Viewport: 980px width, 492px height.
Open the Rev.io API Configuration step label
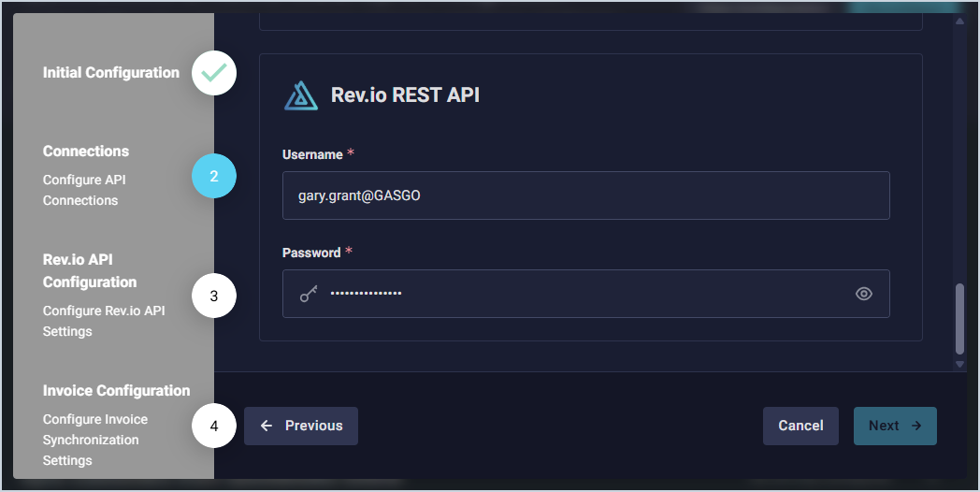pos(90,270)
